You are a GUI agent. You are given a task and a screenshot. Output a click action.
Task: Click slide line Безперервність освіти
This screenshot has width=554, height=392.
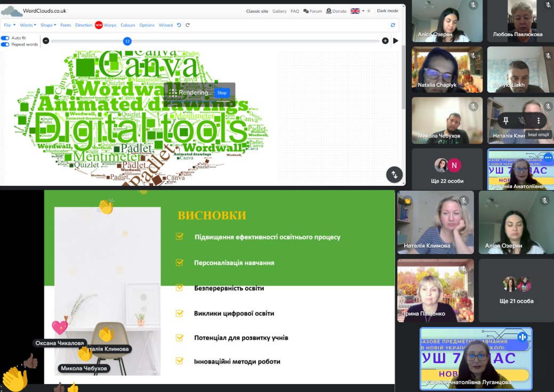[229, 288]
